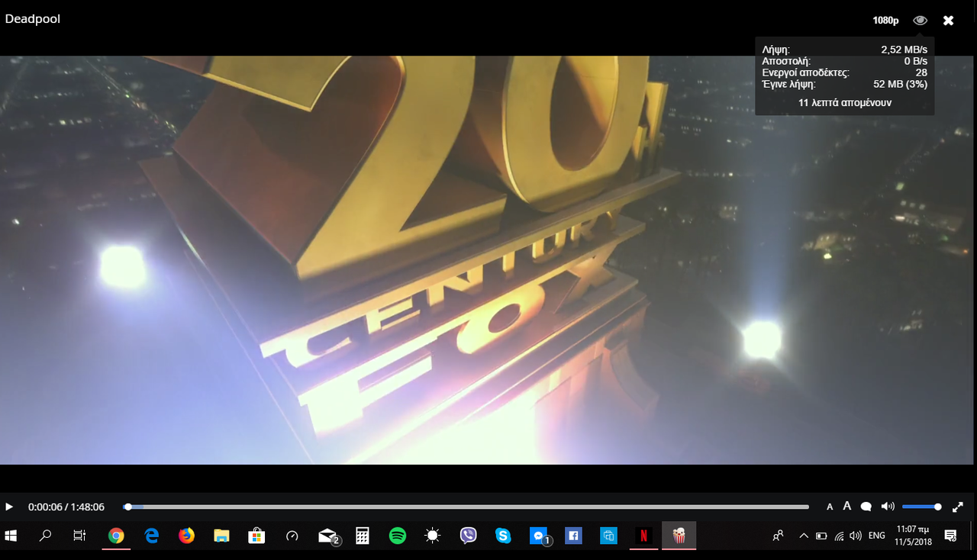Click the '11 λεπτά απομένουν' remaining time text

pyautogui.click(x=845, y=102)
